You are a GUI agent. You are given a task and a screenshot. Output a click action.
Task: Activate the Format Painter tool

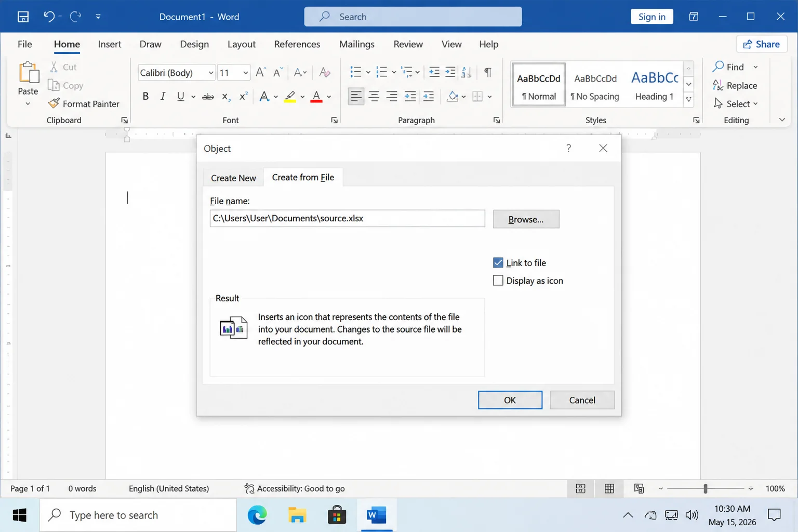(84, 104)
